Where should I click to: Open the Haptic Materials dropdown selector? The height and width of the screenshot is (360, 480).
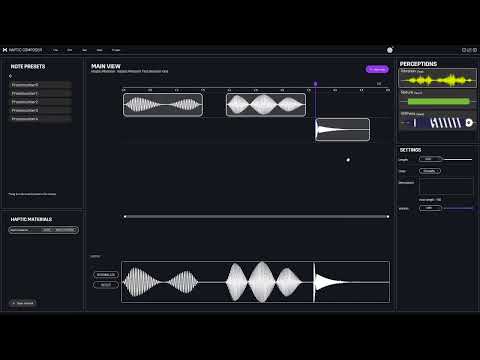(x=44, y=230)
